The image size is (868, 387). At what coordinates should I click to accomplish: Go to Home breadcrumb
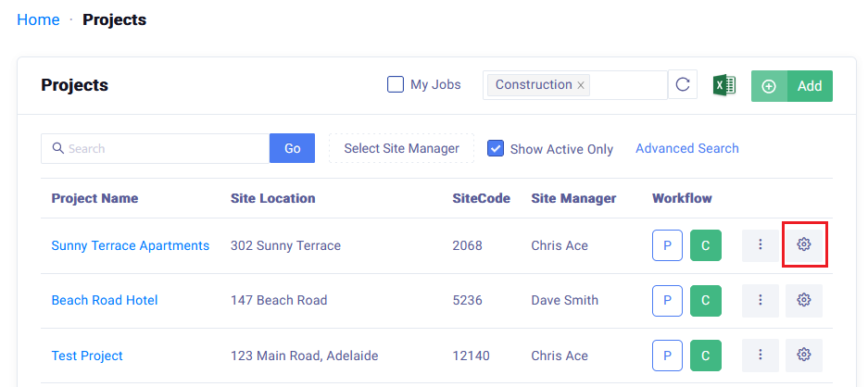coord(38,19)
